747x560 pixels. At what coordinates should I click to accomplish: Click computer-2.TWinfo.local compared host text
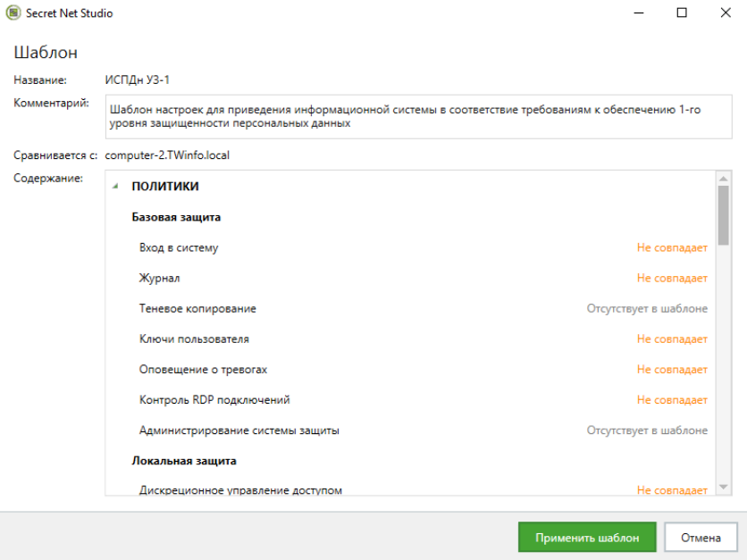(x=167, y=155)
